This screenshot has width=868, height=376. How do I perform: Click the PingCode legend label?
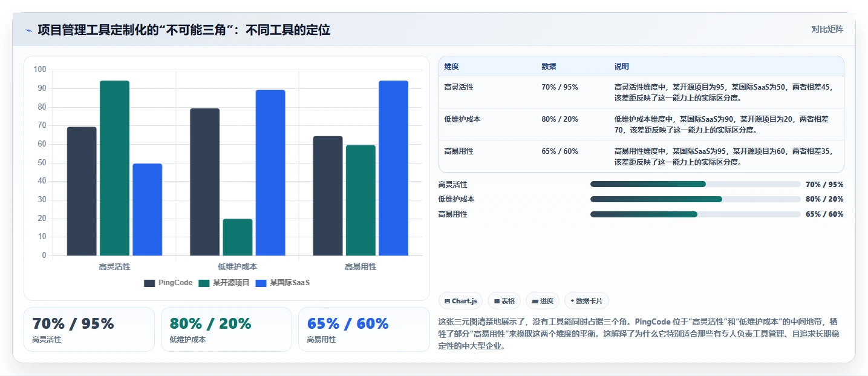(175, 283)
